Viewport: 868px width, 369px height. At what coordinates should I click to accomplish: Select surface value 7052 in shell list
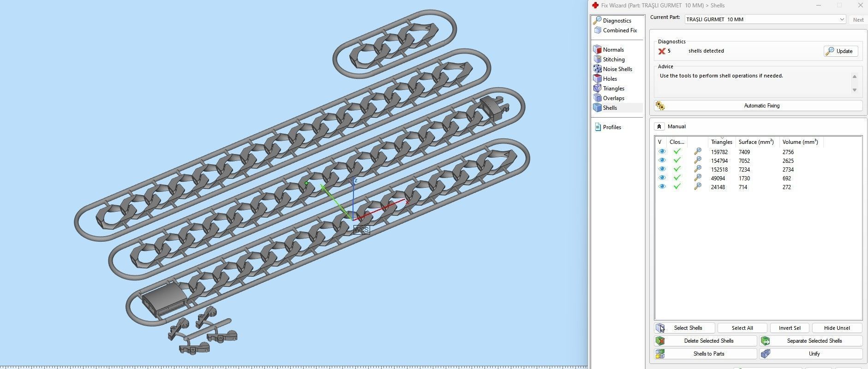(744, 161)
